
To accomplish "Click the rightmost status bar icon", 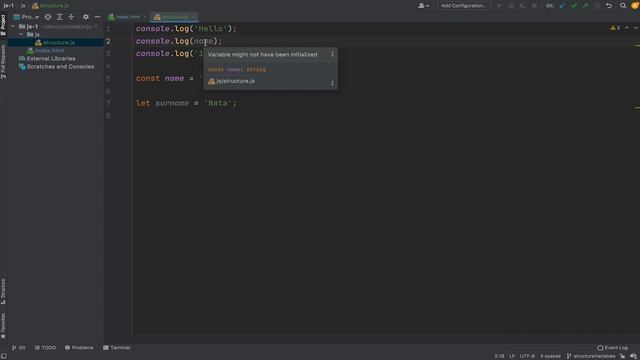I will click(x=633, y=356).
